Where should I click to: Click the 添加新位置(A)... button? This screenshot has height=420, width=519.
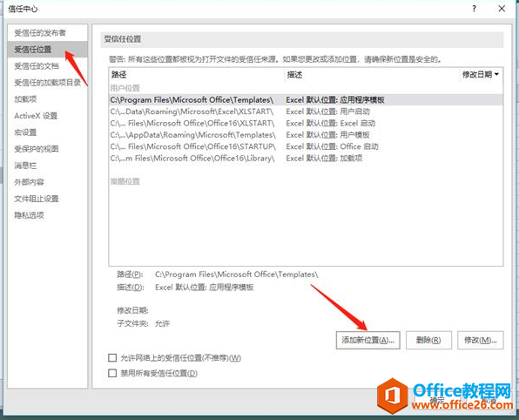click(367, 340)
